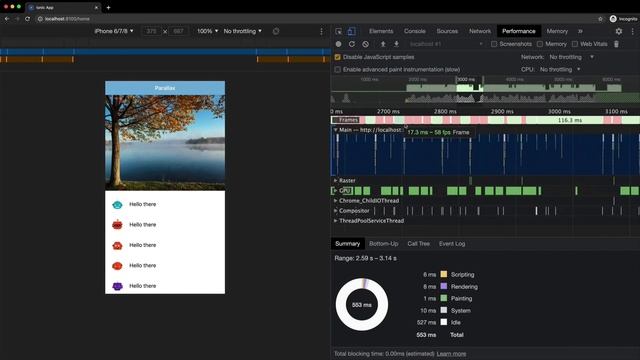The height and width of the screenshot is (360, 640).
Task: Reload the browser page
Action: pyautogui.click(x=27, y=19)
